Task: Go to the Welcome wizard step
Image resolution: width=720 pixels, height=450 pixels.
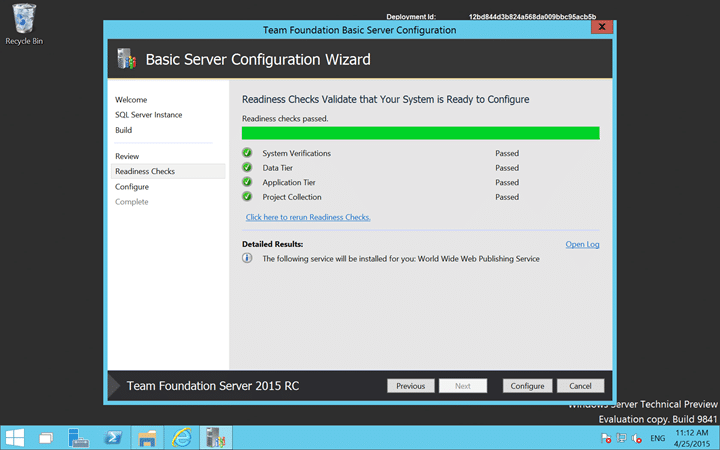Action: [x=131, y=100]
